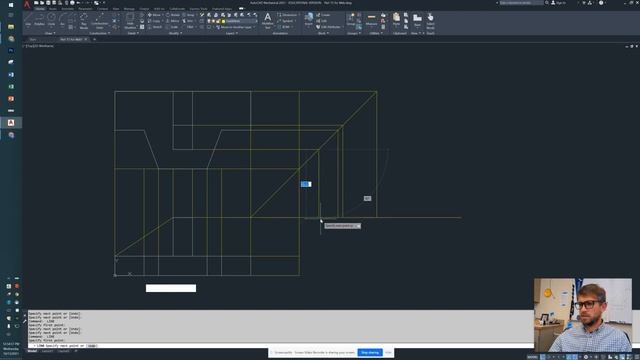Click the Multiline Text tool
This screenshot has height=360, width=640.
tap(267, 20)
